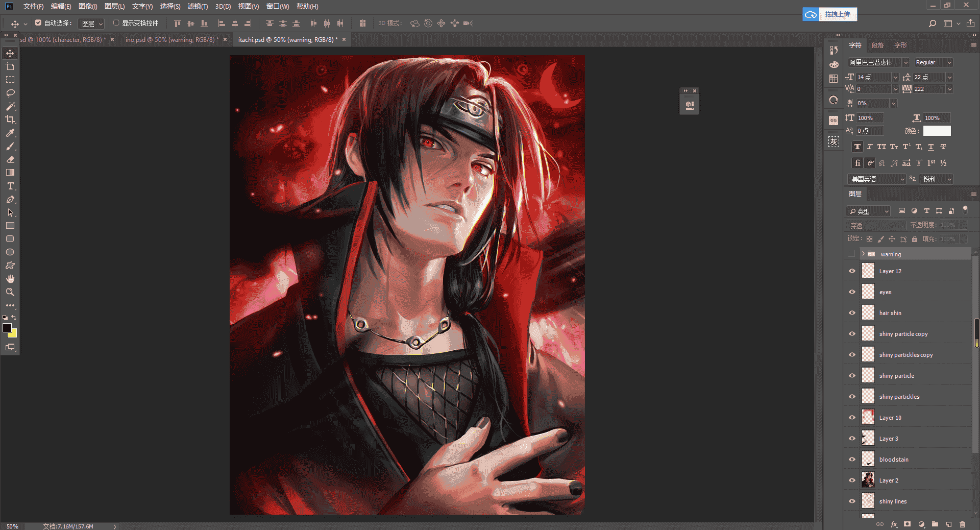
Task: Expand the warning layer group
Action: tap(863, 254)
